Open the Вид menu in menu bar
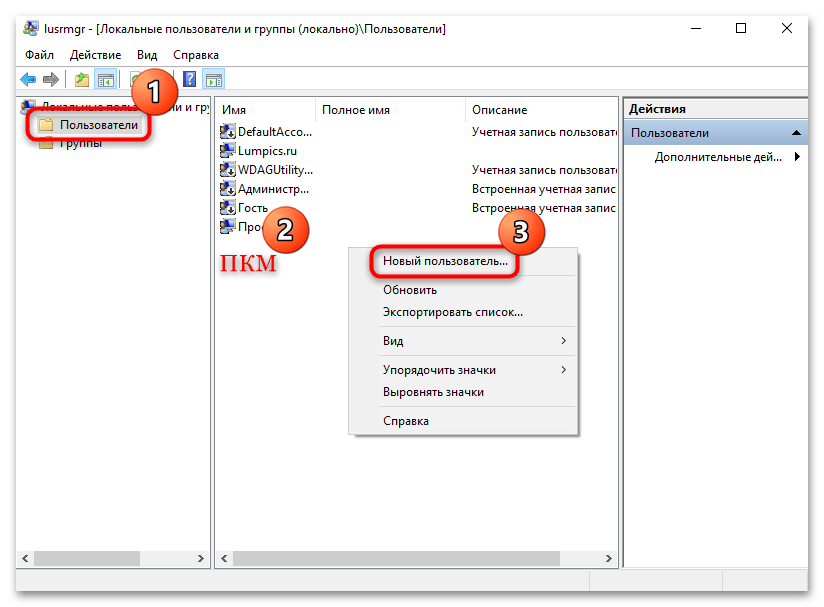 coord(147,55)
